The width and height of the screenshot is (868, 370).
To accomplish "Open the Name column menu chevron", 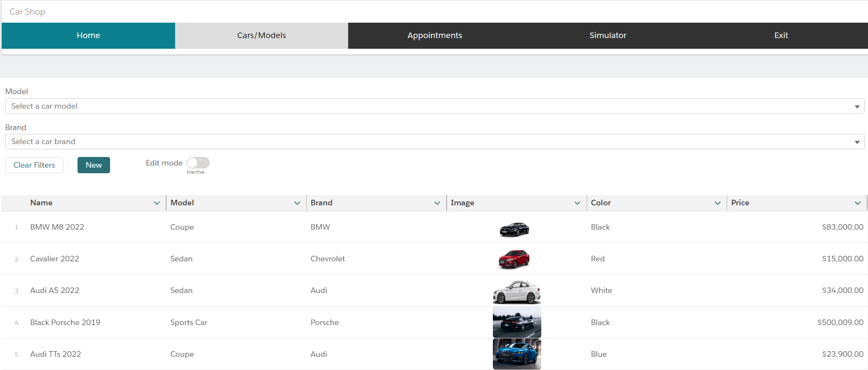I will 157,203.
